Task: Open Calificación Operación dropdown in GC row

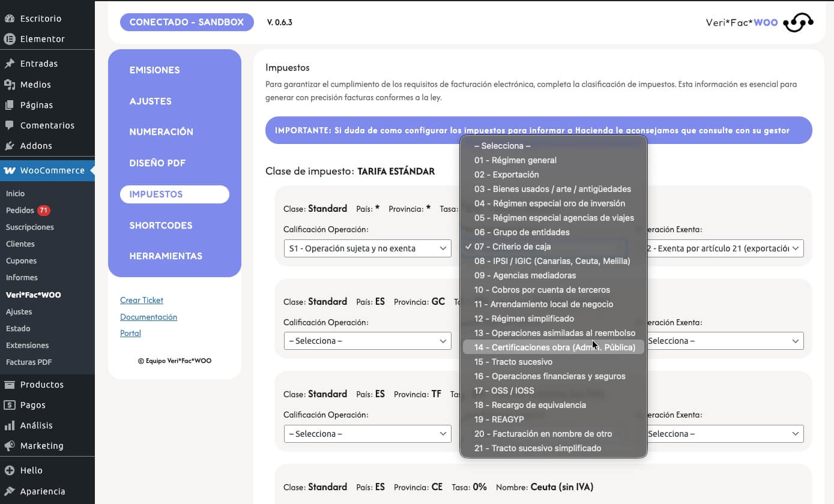Action: click(367, 341)
